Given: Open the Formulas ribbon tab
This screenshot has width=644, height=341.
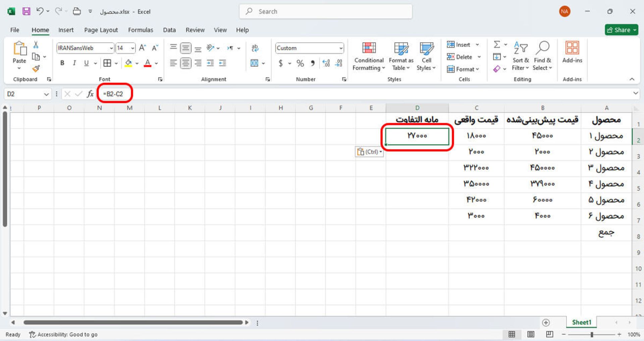Looking at the screenshot, I should tap(140, 30).
